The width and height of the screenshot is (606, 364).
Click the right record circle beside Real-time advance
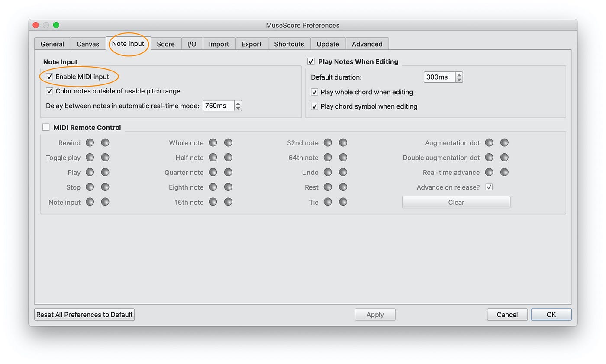click(x=504, y=172)
